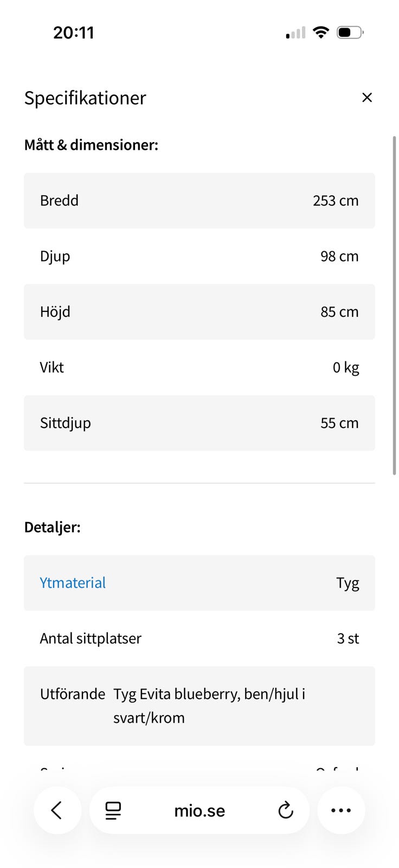Select the Djup 98 cm row
The width and height of the screenshot is (399, 868).
[200, 256]
